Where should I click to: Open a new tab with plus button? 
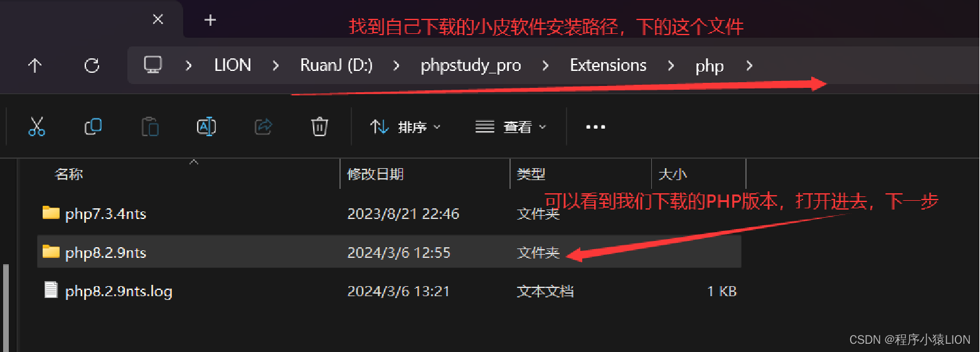pos(210,20)
